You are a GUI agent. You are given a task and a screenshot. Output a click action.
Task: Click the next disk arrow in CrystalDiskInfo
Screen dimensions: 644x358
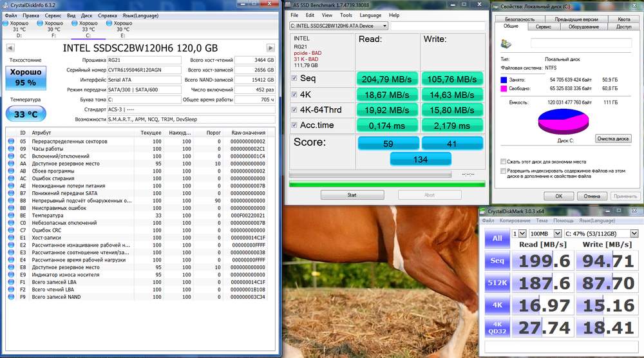coord(270,48)
